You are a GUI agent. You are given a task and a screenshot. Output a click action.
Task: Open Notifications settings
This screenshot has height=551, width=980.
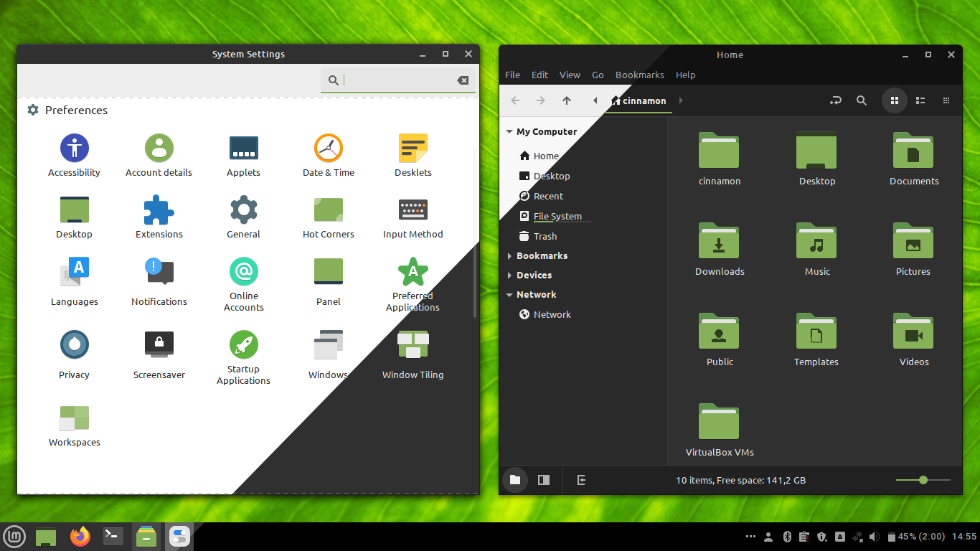click(x=159, y=282)
